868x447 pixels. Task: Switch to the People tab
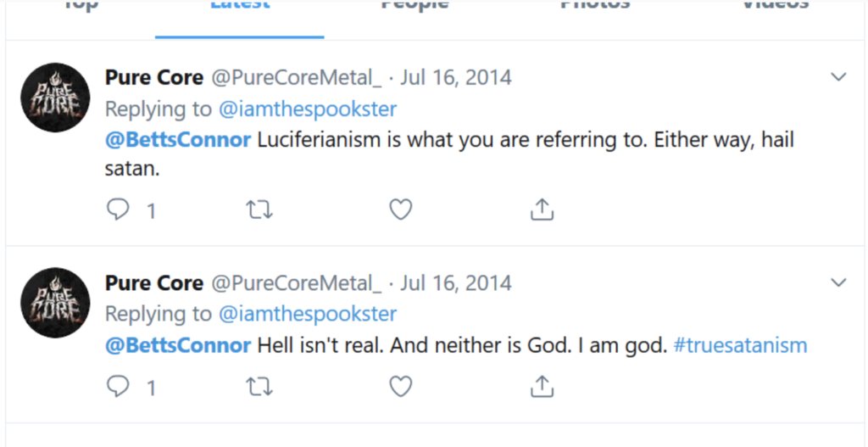coord(415,7)
